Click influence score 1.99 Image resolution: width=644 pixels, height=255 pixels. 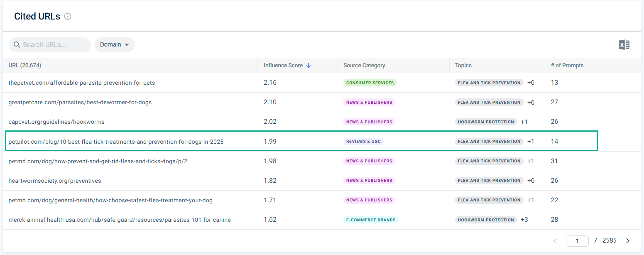coord(270,141)
